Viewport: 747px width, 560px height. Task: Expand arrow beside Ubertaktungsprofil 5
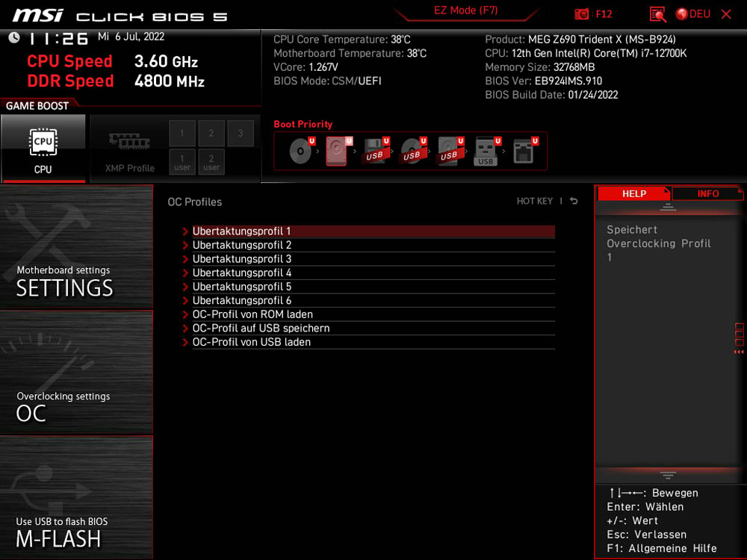tap(185, 287)
